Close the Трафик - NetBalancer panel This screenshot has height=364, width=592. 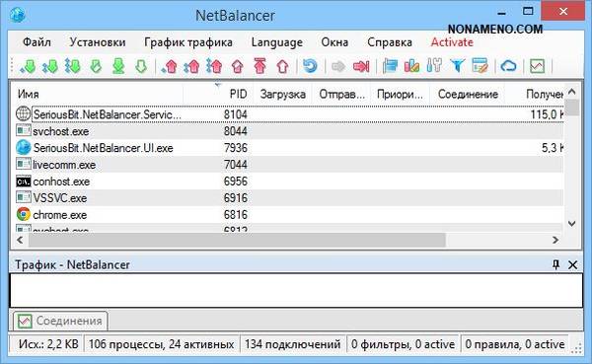click(572, 264)
